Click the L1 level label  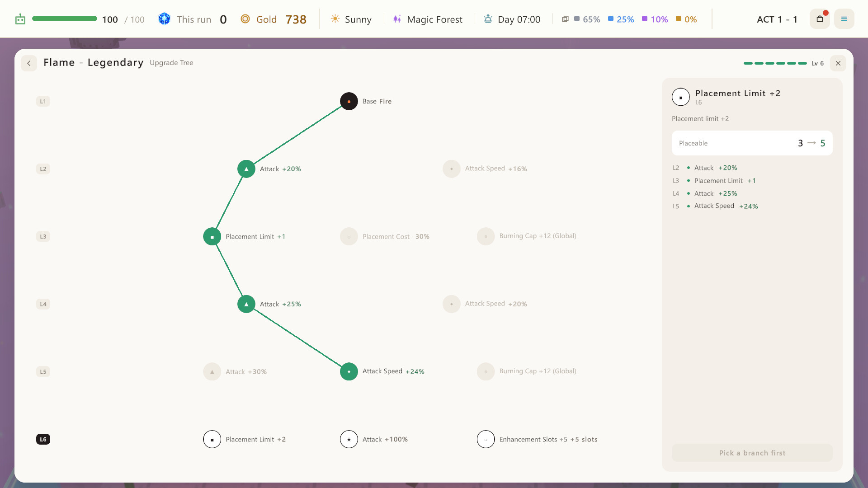tap(43, 101)
